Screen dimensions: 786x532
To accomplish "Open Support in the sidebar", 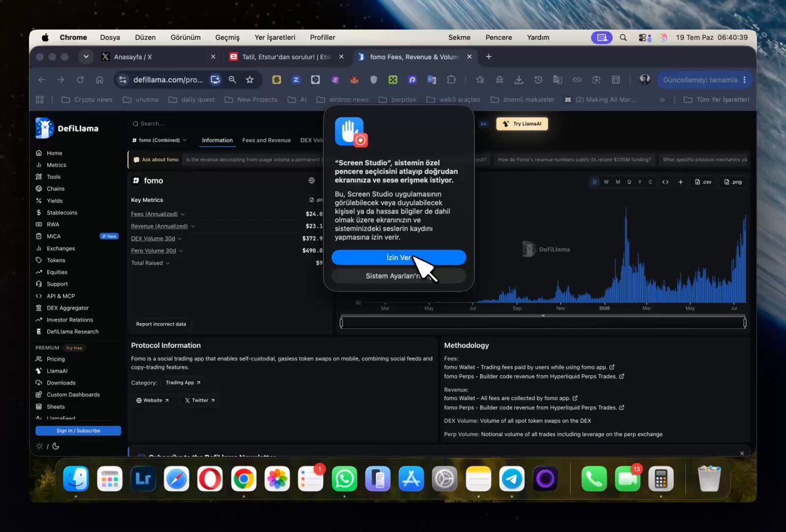I will coord(57,284).
